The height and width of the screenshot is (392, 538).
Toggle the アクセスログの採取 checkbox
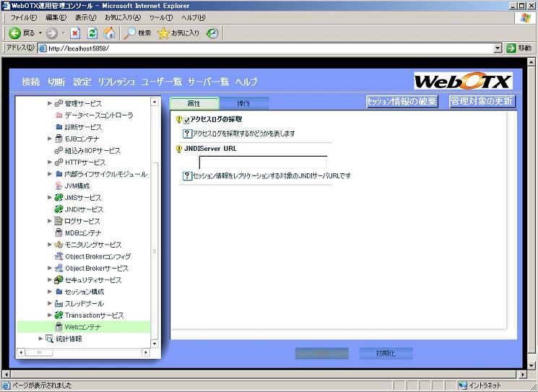[187, 120]
